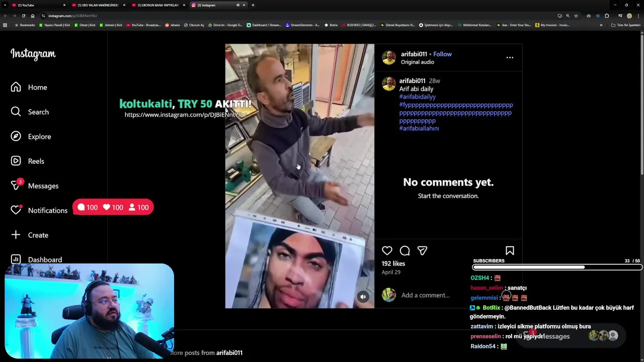The height and width of the screenshot is (362, 644).
Task: Open My Invoices bookmark
Action: coord(552,25)
